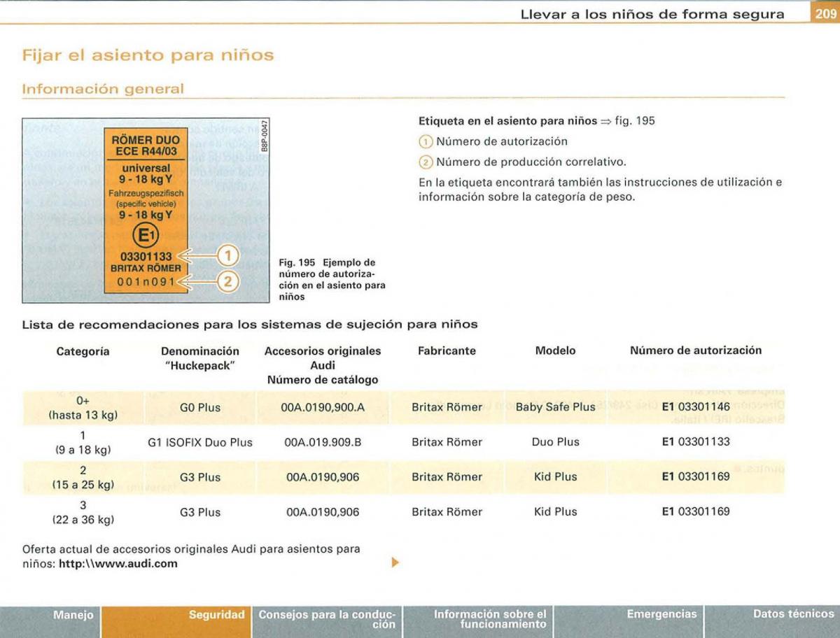This screenshot has height=638, width=840.
Task: Click 'Lista de recomendaciones' table title
Action: coord(250,325)
